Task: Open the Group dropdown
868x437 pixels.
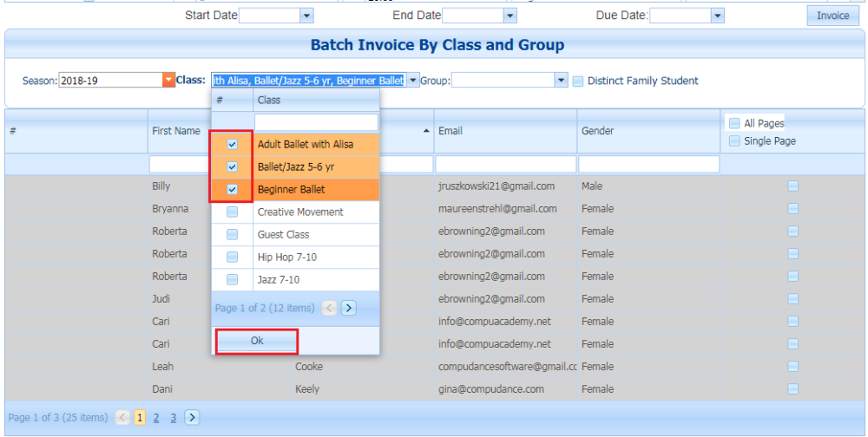Action: (562, 81)
